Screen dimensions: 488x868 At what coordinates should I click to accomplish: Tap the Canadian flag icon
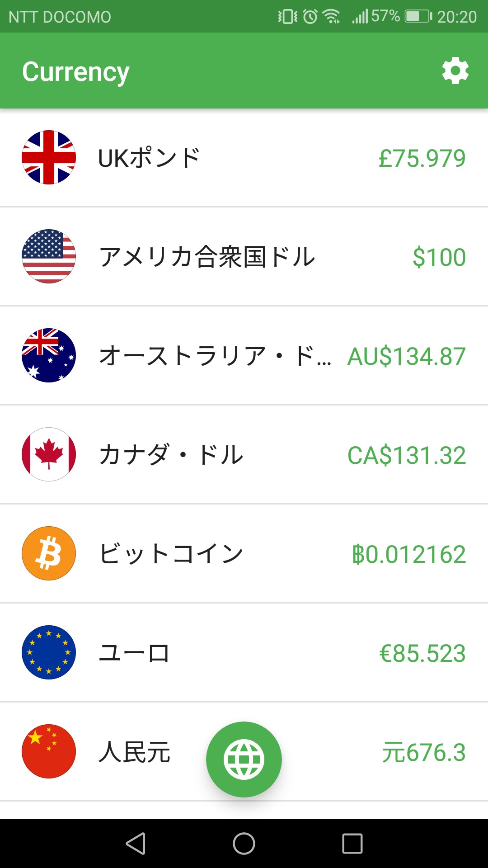[49, 454]
